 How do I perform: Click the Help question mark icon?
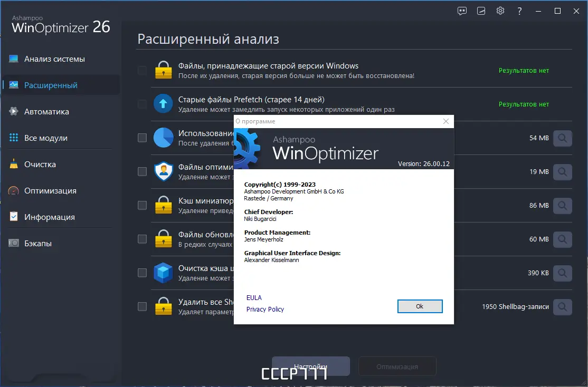coord(519,11)
